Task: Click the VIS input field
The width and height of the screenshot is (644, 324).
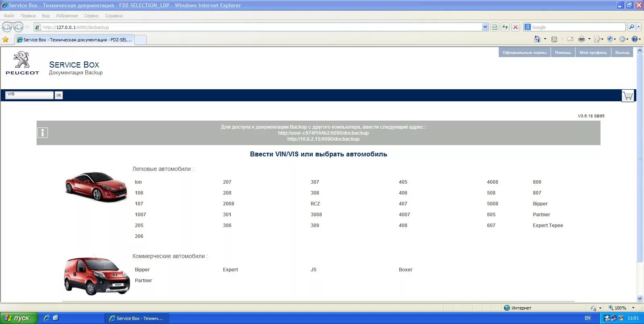Action: click(x=29, y=95)
